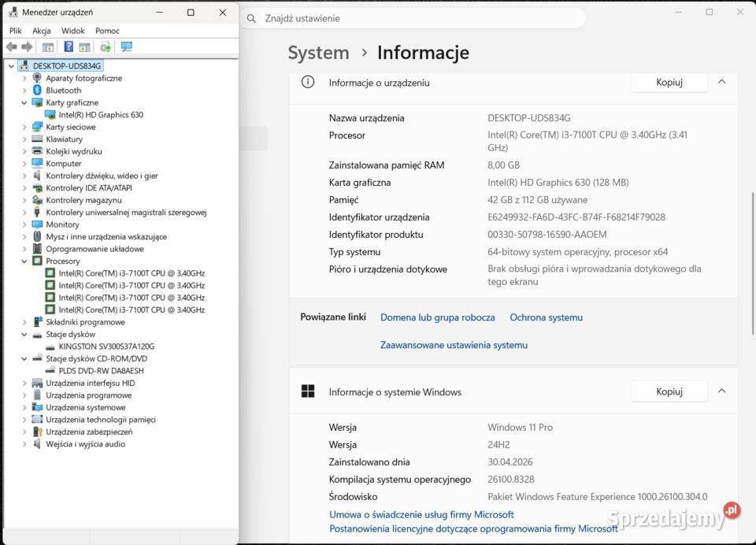The image size is (756, 545).
Task: Click the Aparaty fotograficzne camera icon
Action: [x=37, y=78]
